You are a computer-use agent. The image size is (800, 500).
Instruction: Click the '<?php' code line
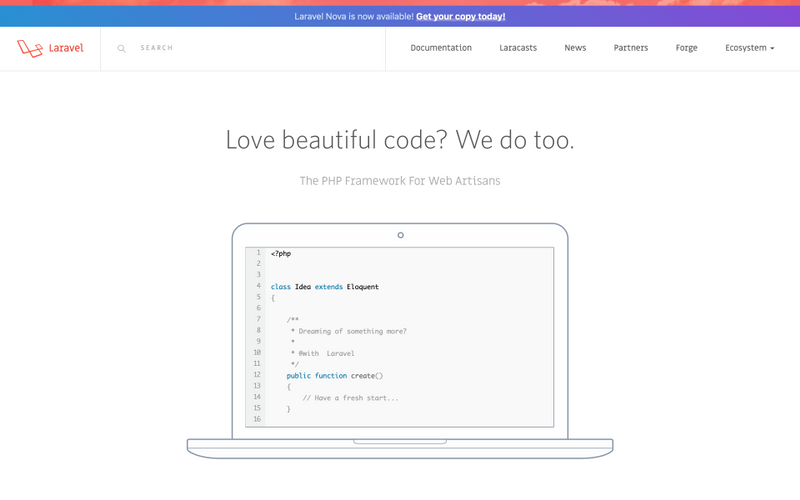(x=281, y=254)
